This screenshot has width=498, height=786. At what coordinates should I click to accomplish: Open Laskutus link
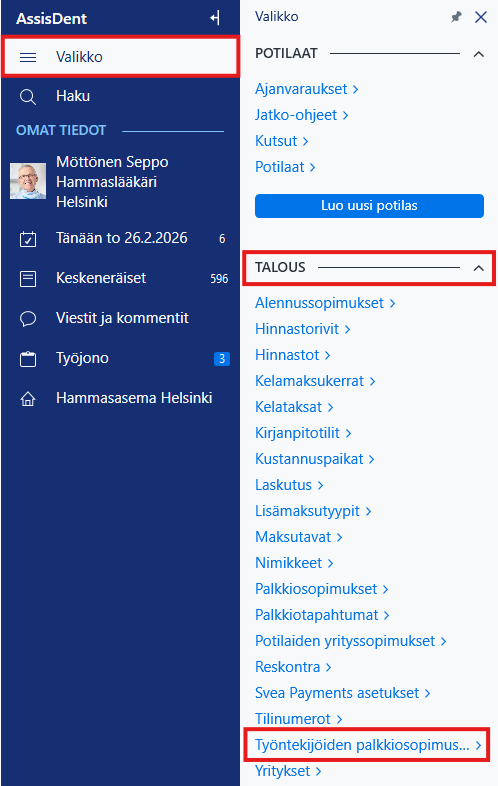[x=289, y=485]
